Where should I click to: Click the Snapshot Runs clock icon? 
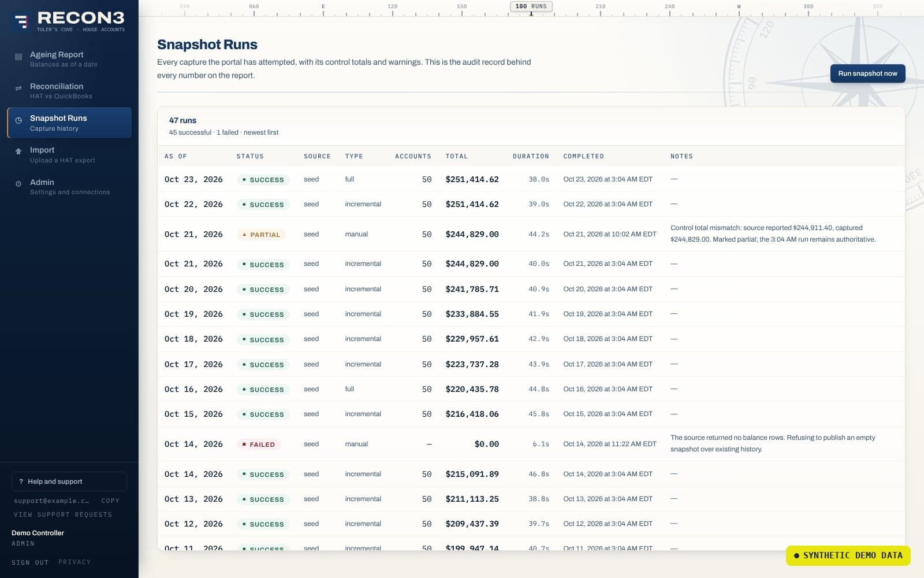click(x=18, y=120)
